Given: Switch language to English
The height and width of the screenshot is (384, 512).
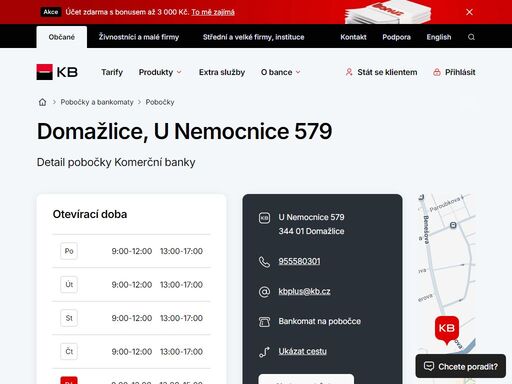Looking at the screenshot, I should 439,37.
